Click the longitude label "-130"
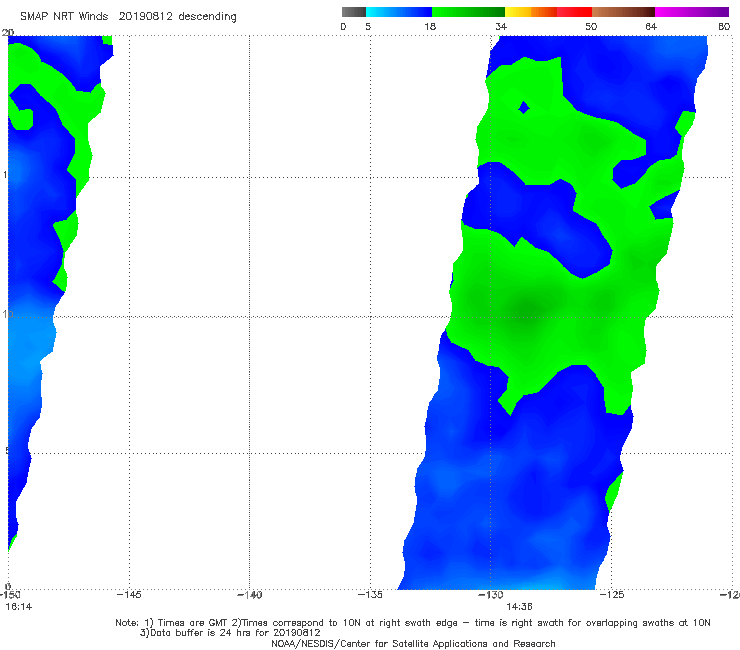The height and width of the screenshot is (650, 740). [491, 595]
